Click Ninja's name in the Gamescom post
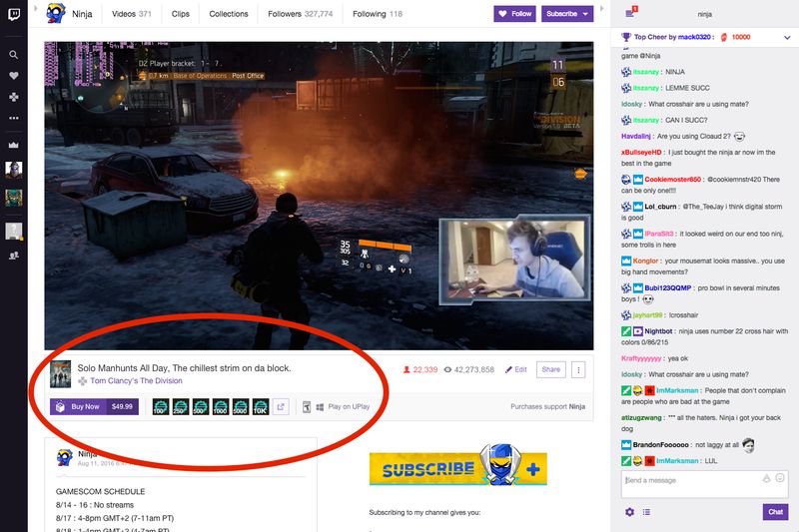Image resolution: width=799 pixels, height=532 pixels. pyautogui.click(x=87, y=453)
